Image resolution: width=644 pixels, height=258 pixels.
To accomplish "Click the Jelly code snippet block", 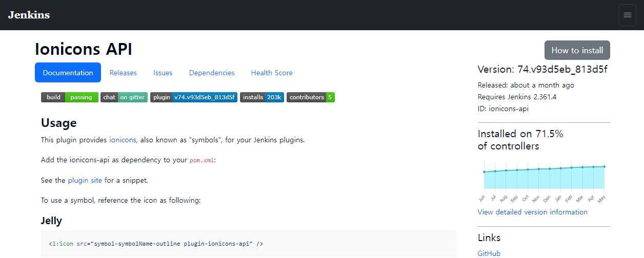I will coord(248,244).
